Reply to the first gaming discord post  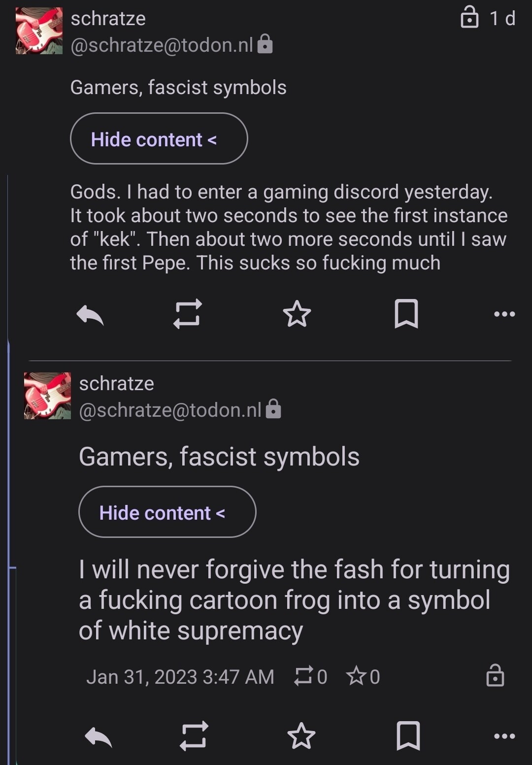pyautogui.click(x=90, y=314)
